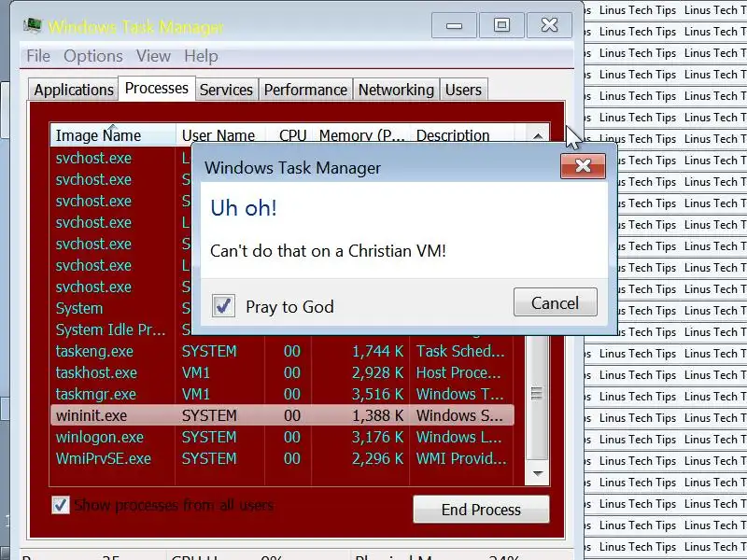
Task: Switch to the Users tab
Action: pos(463,90)
